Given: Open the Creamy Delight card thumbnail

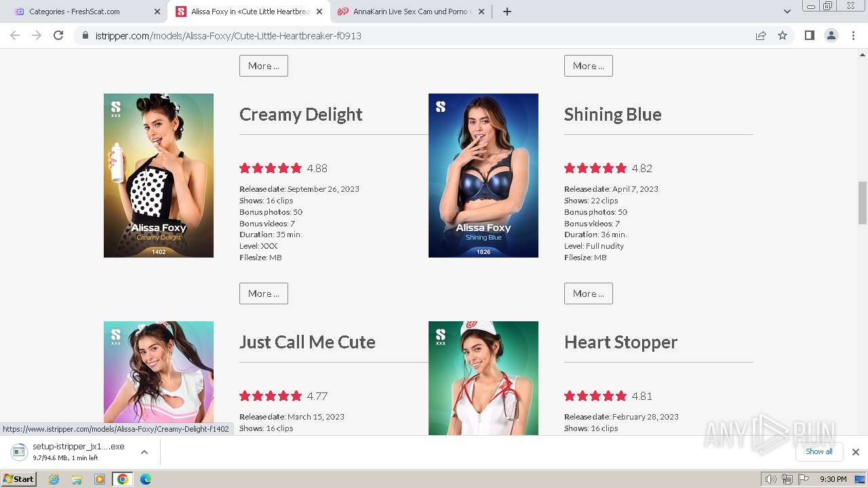Looking at the screenshot, I should point(159,176).
